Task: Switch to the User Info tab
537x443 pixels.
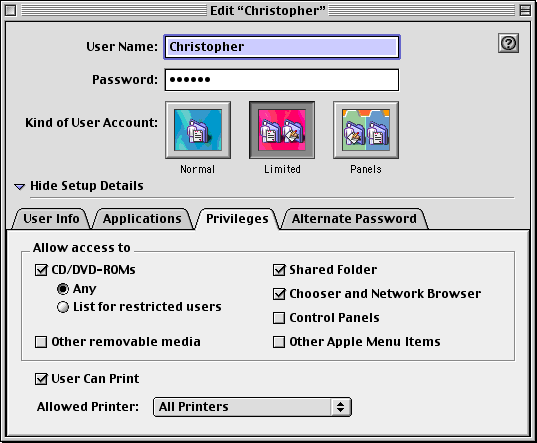Action: pyautogui.click(x=51, y=219)
